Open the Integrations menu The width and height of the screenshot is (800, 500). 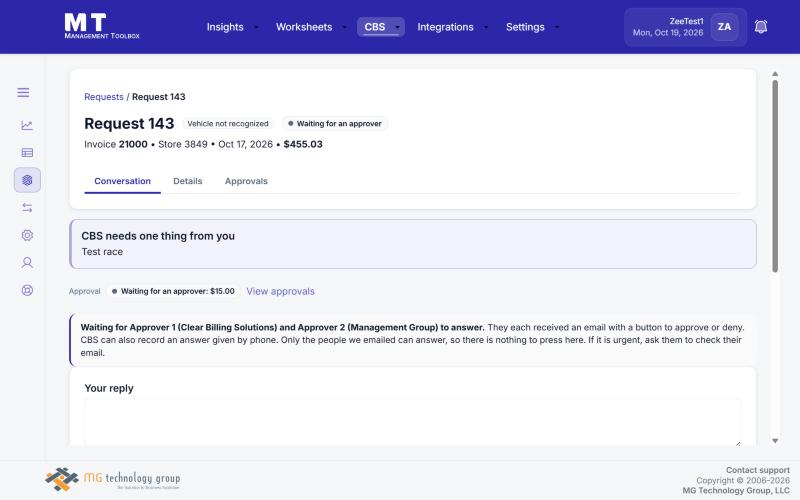point(445,27)
